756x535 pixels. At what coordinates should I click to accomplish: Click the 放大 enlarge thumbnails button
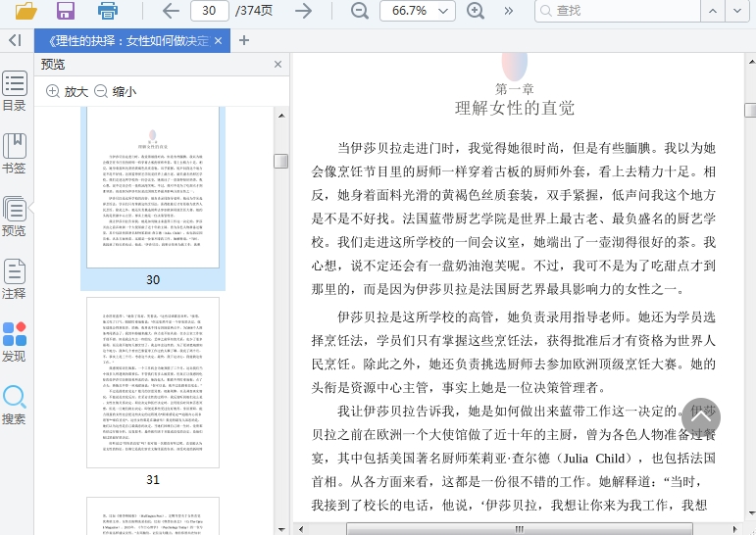67,91
